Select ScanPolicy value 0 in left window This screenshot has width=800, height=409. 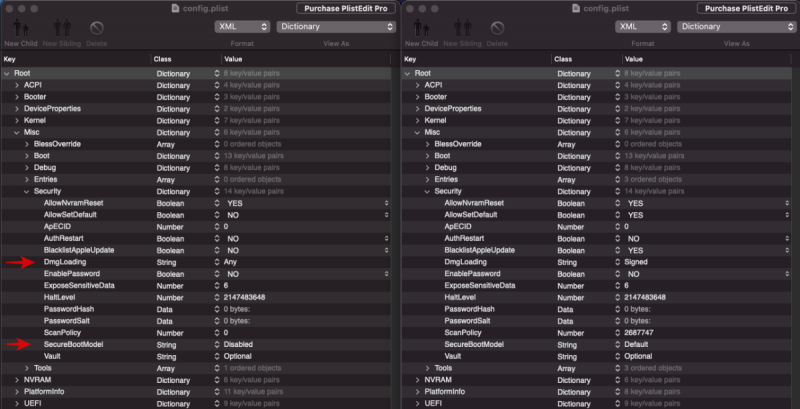[x=226, y=333]
